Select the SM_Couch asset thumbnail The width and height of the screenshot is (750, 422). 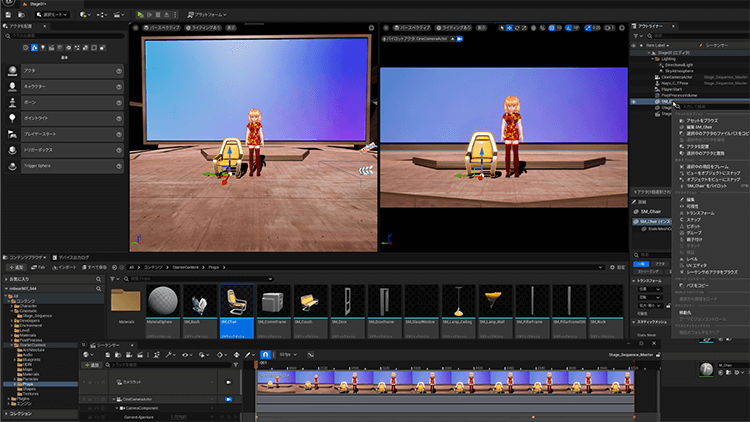[x=310, y=311]
